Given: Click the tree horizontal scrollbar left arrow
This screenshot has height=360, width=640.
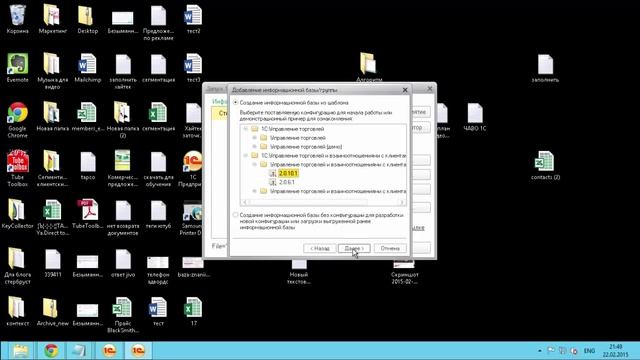Looking at the screenshot, I should (244, 202).
